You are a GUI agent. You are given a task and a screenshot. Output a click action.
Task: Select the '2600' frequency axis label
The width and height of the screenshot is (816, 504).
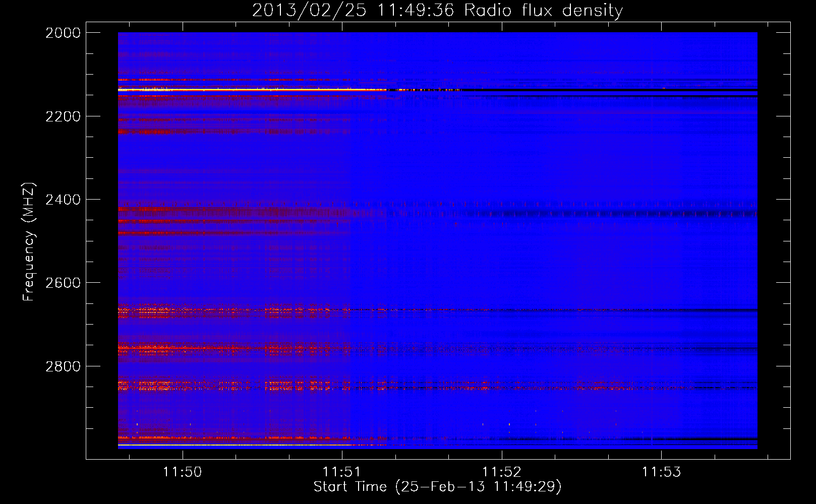point(63,283)
